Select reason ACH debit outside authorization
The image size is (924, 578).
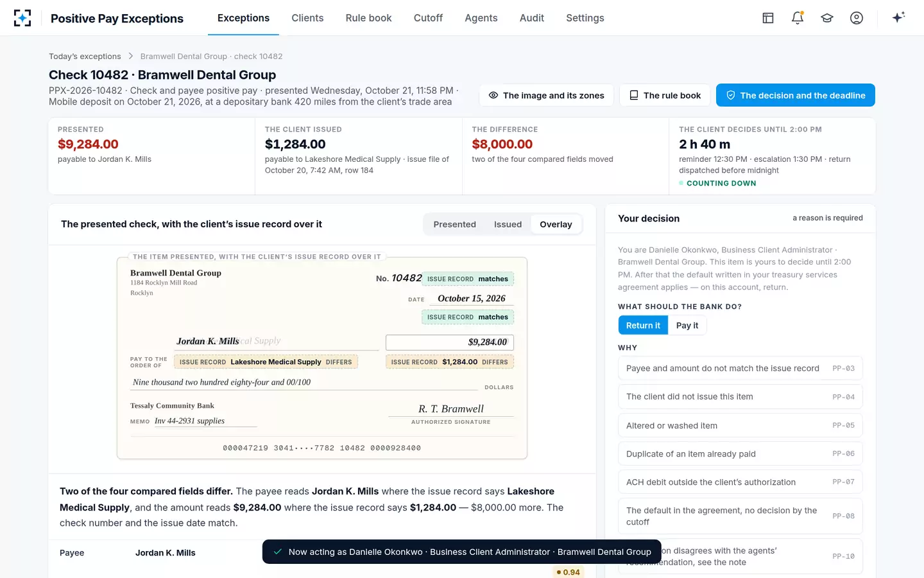click(x=740, y=482)
